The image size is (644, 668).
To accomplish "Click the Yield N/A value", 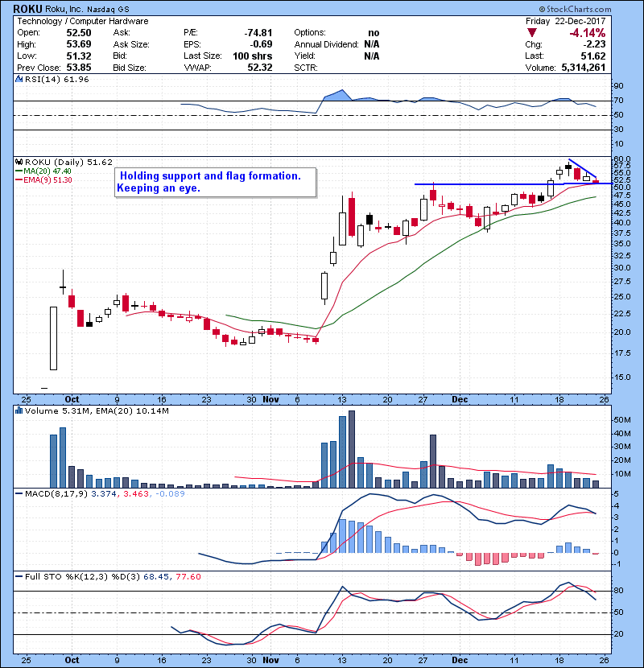I will [x=372, y=56].
